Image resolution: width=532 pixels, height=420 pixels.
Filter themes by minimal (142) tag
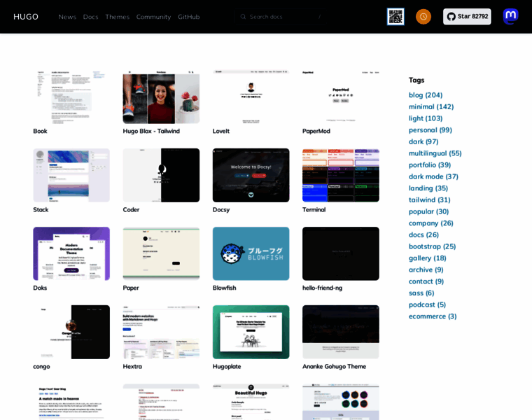pyautogui.click(x=431, y=106)
